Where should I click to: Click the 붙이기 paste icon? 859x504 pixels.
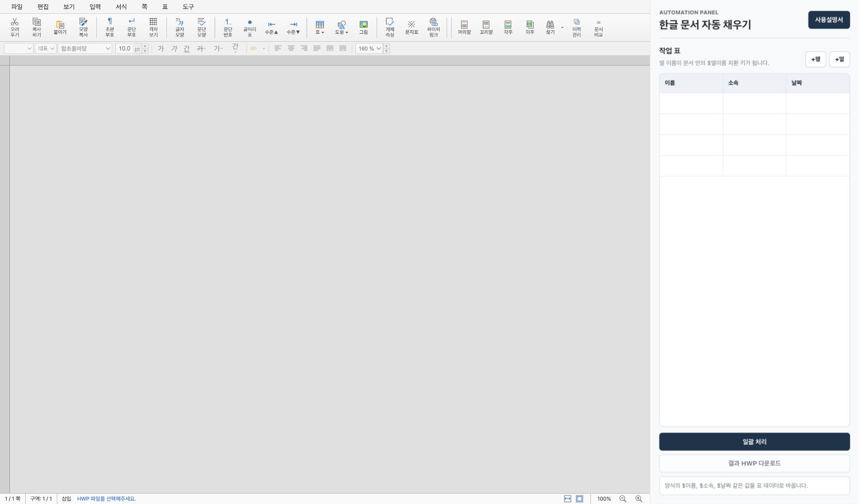[x=60, y=27]
